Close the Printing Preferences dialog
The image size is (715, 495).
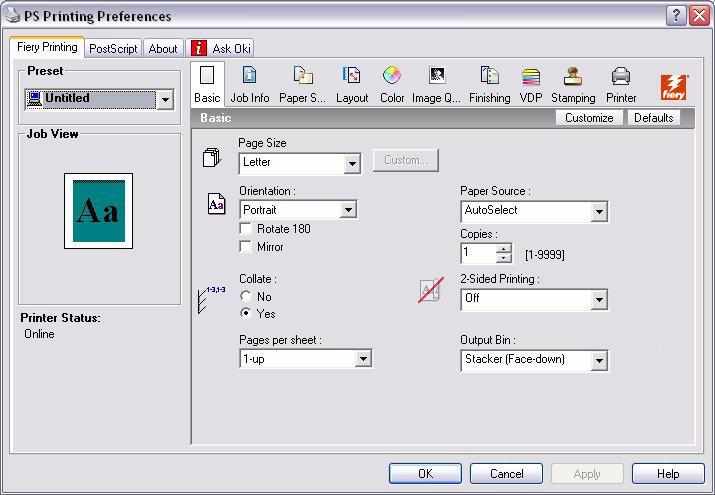click(699, 16)
